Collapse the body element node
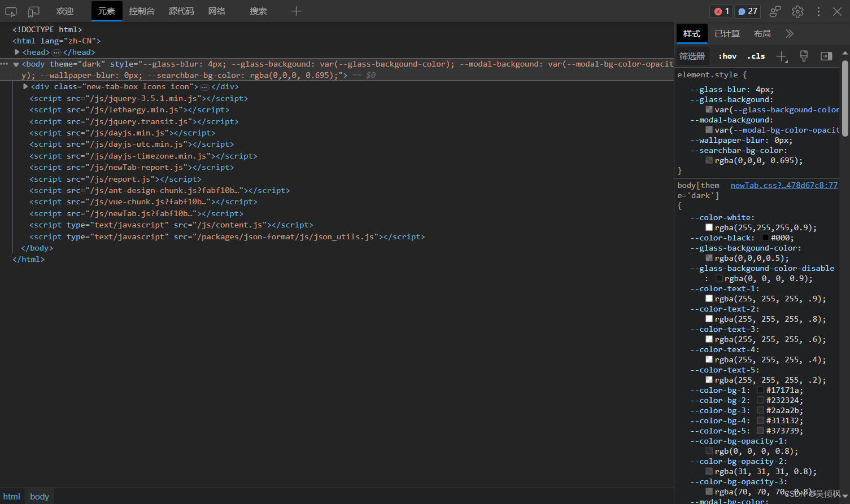 [x=16, y=64]
